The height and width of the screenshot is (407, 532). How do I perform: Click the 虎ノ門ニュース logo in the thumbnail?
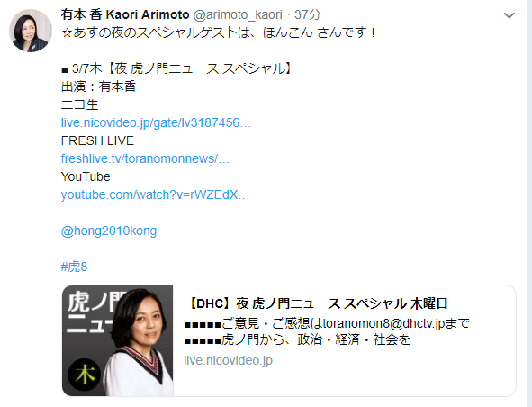pos(92,312)
